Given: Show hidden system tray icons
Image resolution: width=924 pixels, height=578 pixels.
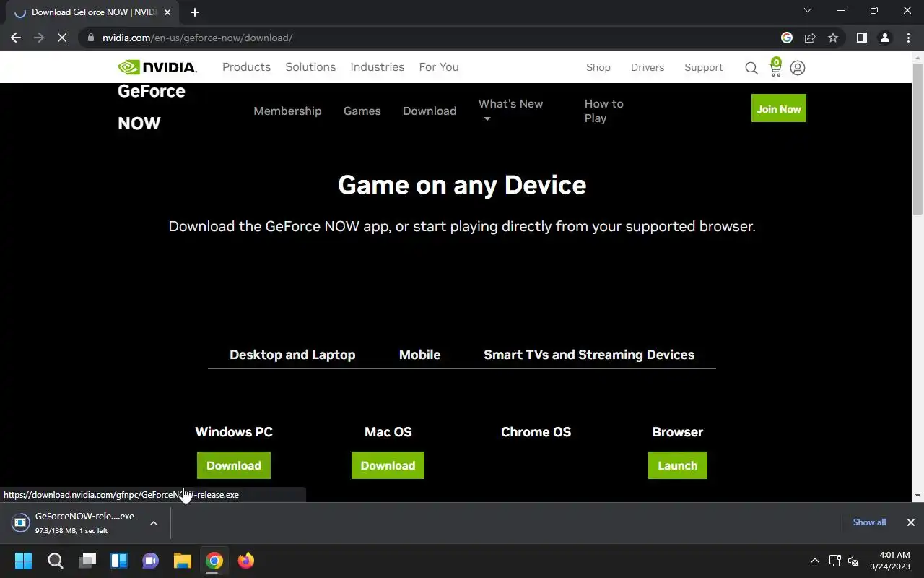Looking at the screenshot, I should pyautogui.click(x=815, y=561).
